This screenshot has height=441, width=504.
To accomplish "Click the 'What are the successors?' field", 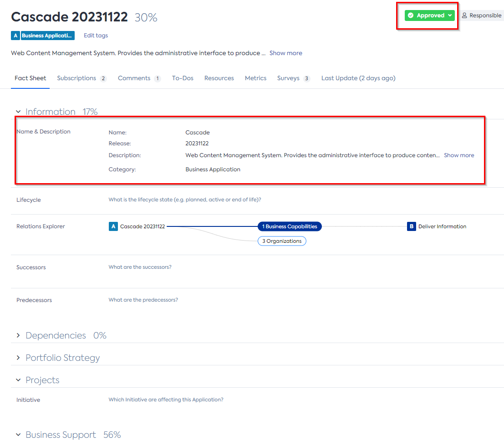I will point(140,267).
